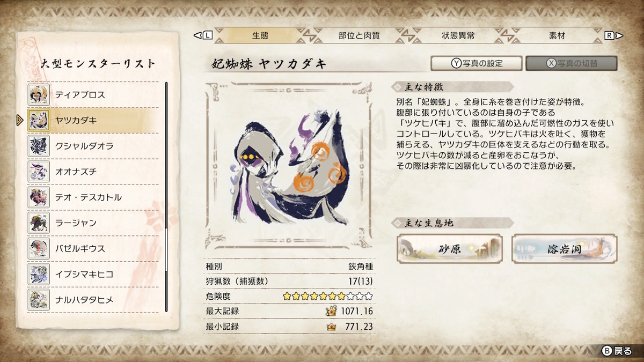644x362 pixels.
Task: Select the イブシマキヒコ monster icon
Action: 39,274
